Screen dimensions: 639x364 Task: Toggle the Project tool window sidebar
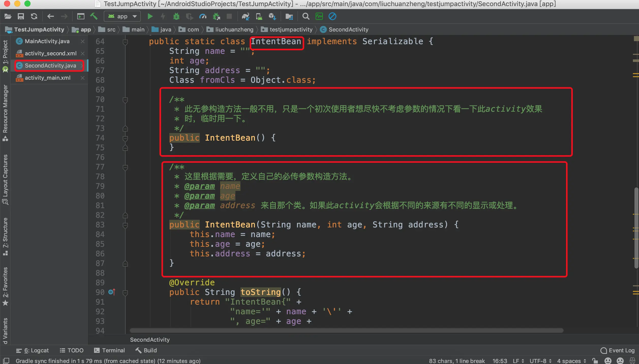[5, 52]
